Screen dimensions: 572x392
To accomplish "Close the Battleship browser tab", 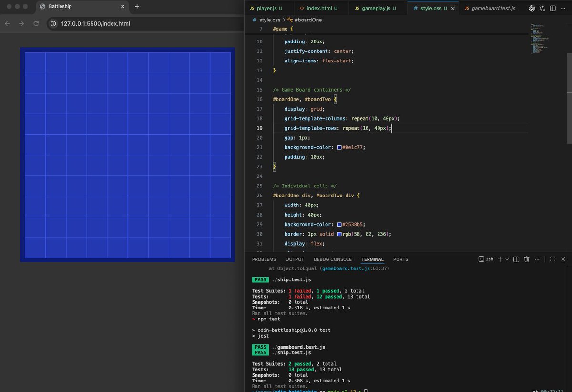I will [x=123, y=7].
